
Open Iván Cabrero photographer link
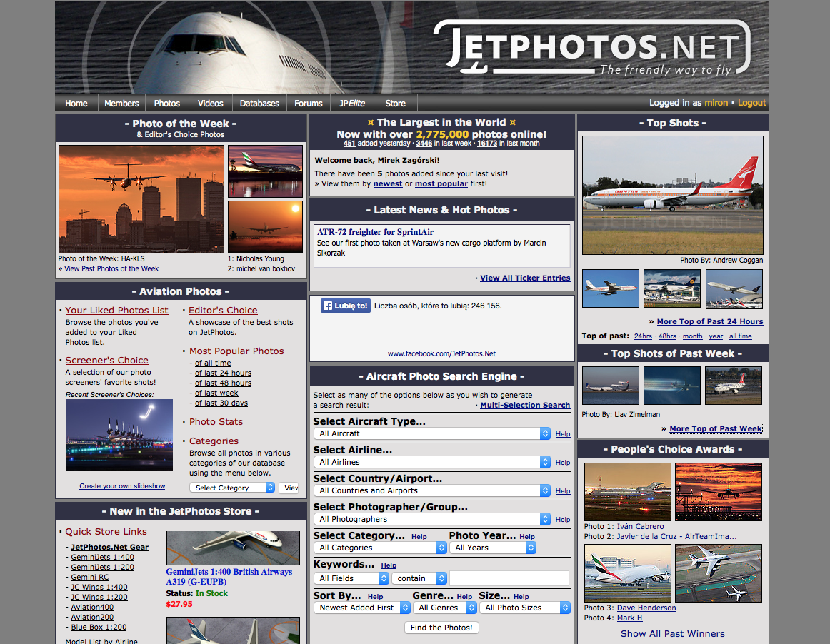click(640, 526)
